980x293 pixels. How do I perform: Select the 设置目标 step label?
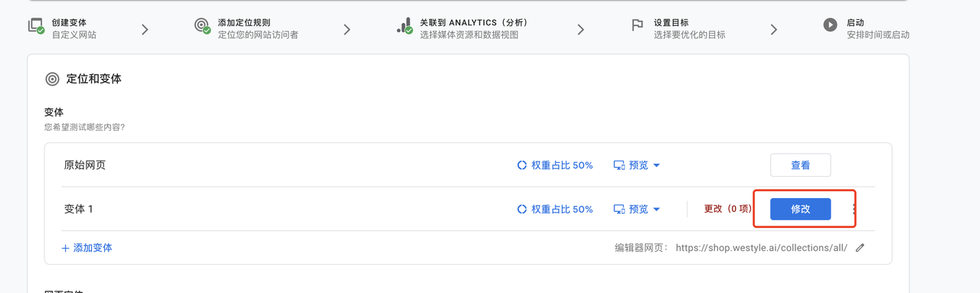[x=671, y=23]
